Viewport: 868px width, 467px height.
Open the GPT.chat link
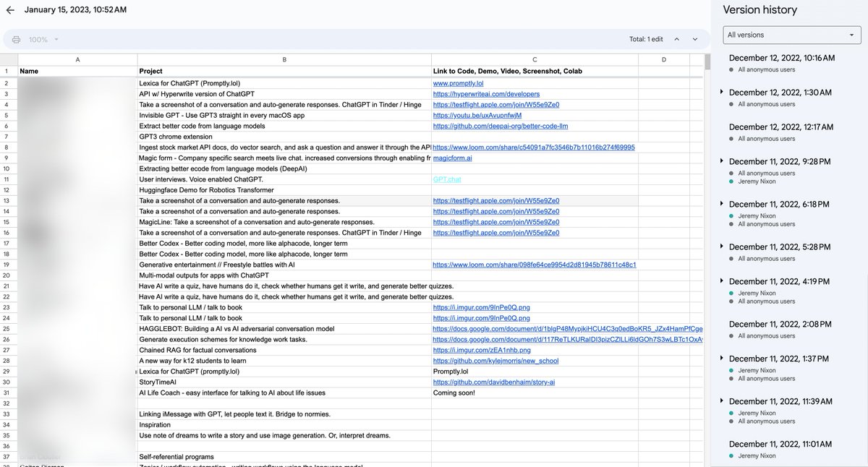point(447,179)
